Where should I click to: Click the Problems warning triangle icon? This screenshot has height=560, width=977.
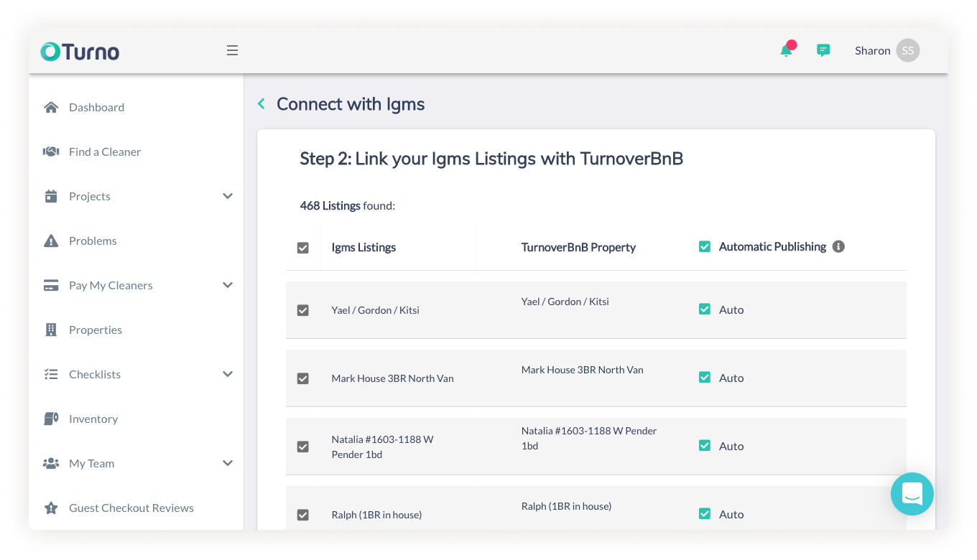pos(51,241)
